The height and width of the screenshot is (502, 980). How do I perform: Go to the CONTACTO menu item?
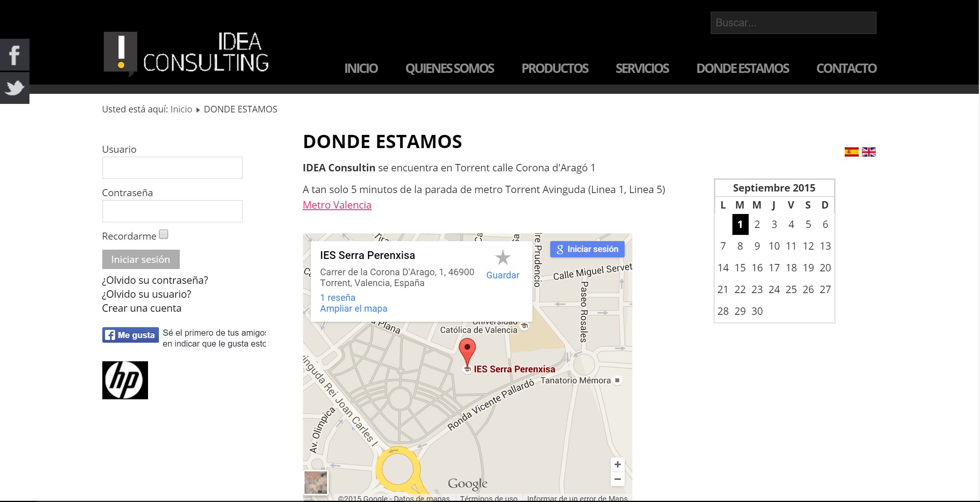[x=846, y=69]
